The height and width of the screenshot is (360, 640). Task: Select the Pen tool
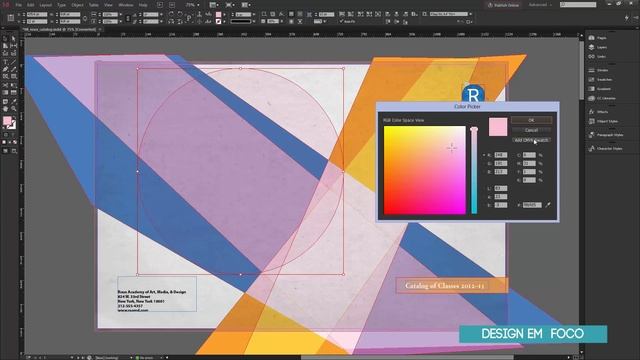pyautogui.click(x=5, y=69)
